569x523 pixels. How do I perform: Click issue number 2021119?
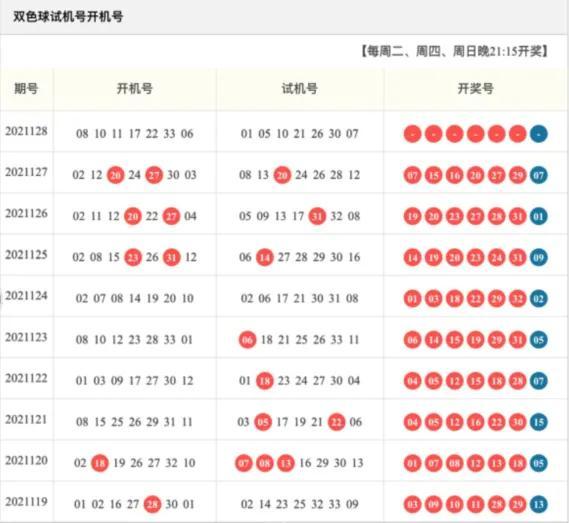click(26, 502)
